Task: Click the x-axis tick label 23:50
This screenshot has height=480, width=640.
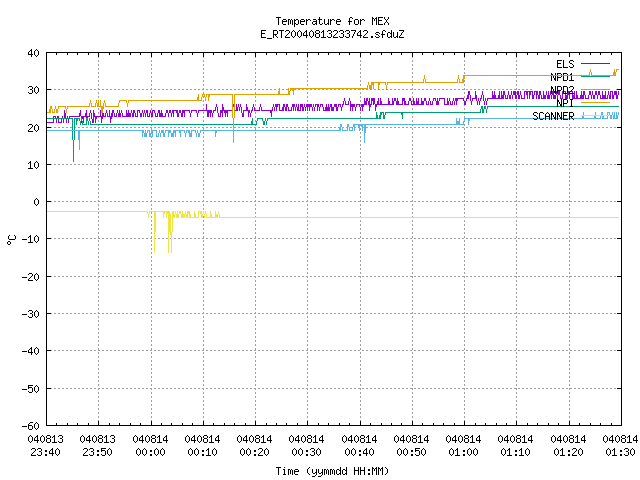Action: pyautogui.click(x=98, y=452)
